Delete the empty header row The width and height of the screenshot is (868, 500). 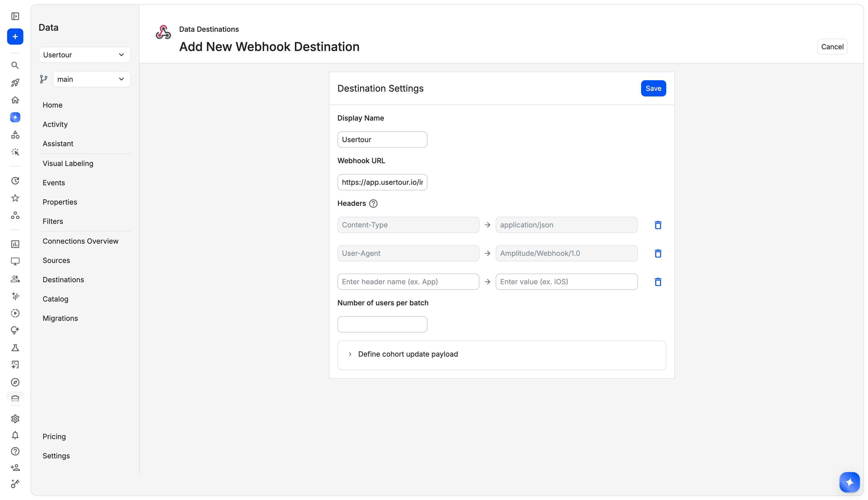pyautogui.click(x=658, y=282)
